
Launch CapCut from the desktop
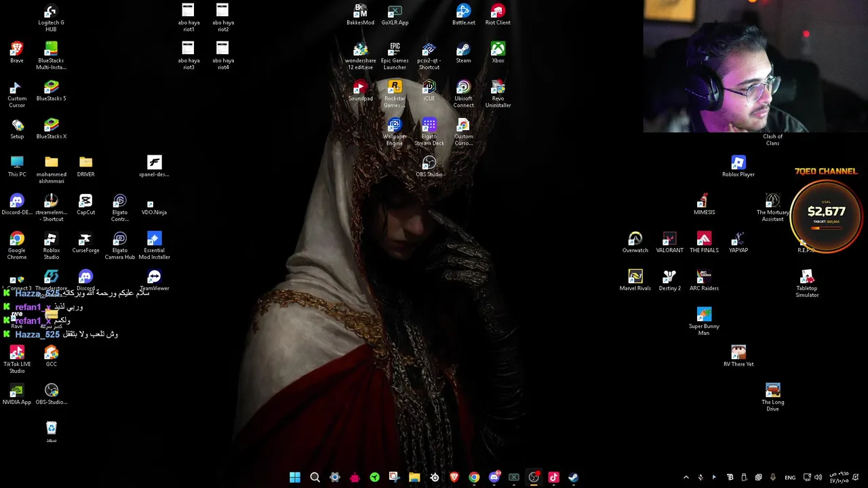pyautogui.click(x=85, y=205)
